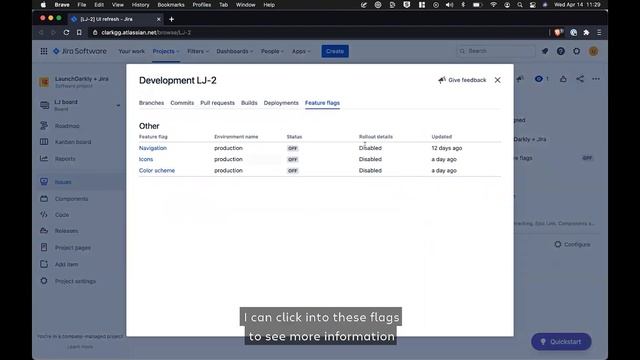
Task: Click Learn more link in sidebar footer
Action: click(80, 347)
